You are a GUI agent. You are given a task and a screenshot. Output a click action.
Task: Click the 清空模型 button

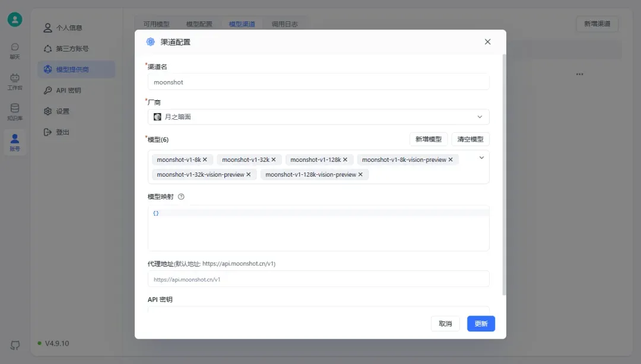pyautogui.click(x=470, y=139)
